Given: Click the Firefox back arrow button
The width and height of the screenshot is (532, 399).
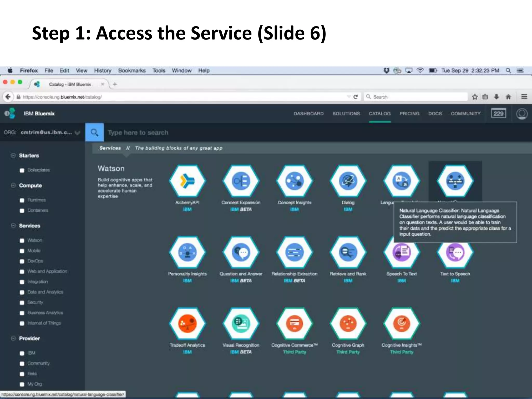Looking at the screenshot, I should pyautogui.click(x=8, y=97).
